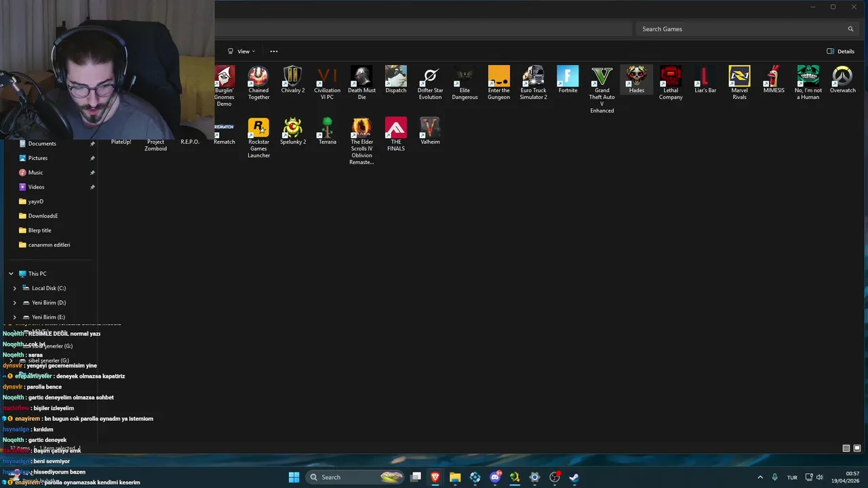Screen dimensions: 868x488
Task: Unpin Documents using its pin icon
Action: click(92, 144)
